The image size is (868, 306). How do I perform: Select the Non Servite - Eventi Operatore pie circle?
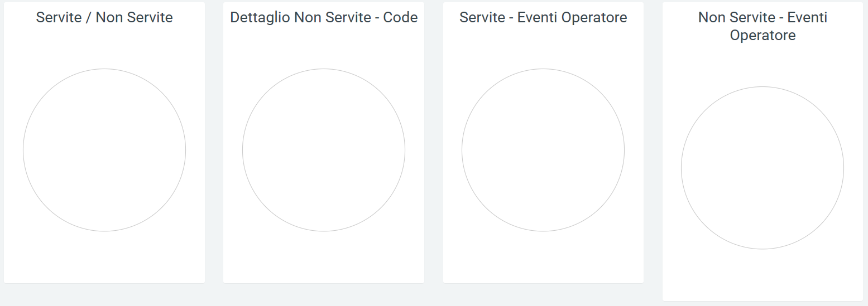tap(763, 168)
